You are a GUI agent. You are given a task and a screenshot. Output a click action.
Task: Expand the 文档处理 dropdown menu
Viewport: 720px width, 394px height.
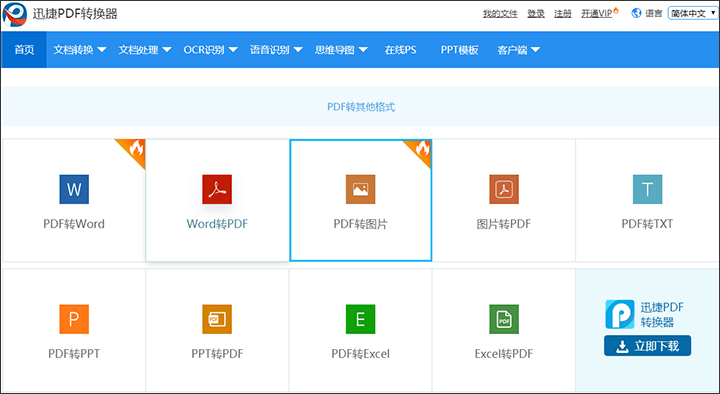click(145, 50)
